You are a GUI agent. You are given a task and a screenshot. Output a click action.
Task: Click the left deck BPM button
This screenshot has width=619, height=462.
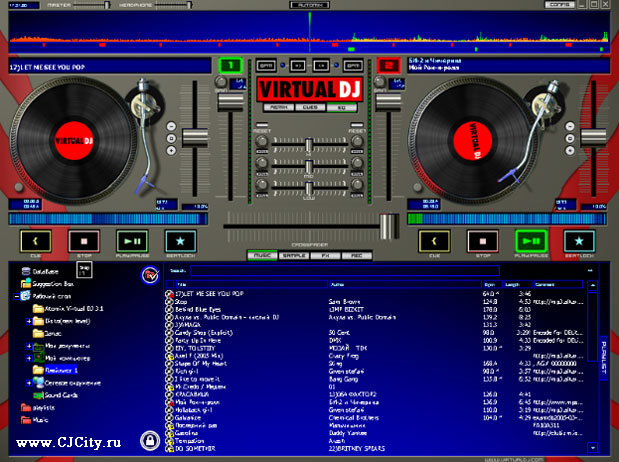266,66
